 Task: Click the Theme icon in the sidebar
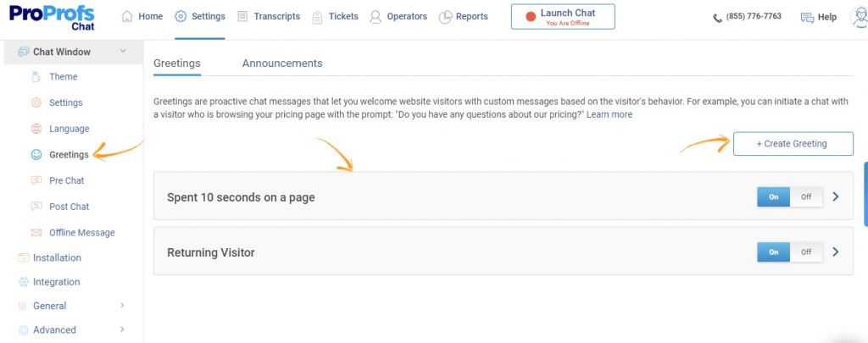36,77
